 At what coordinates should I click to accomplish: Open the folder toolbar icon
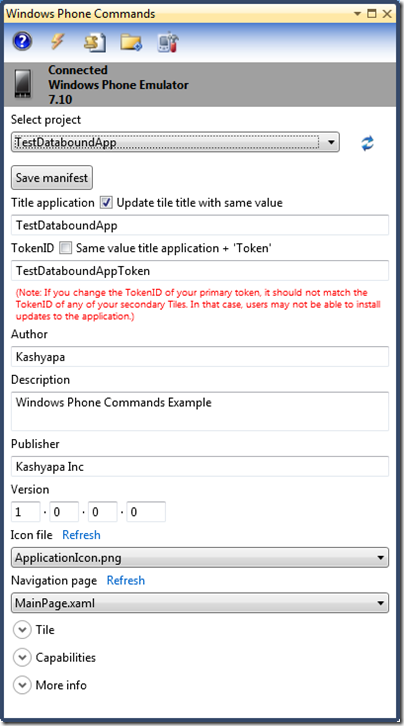tap(131, 42)
